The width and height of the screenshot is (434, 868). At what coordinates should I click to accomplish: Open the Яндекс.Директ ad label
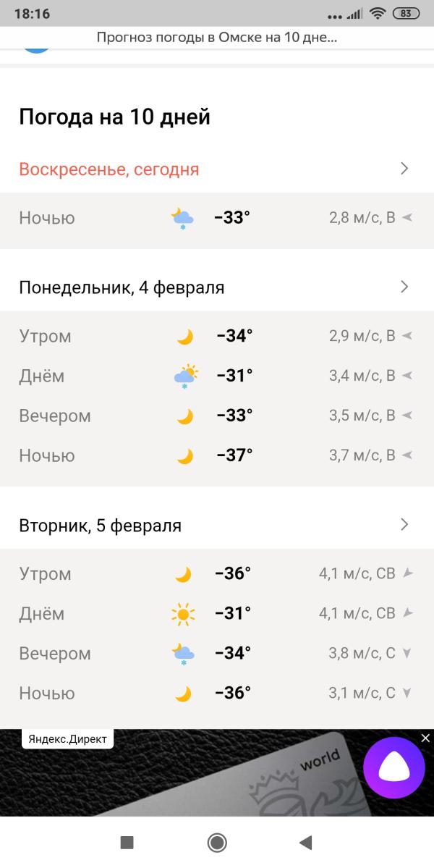pos(67,739)
